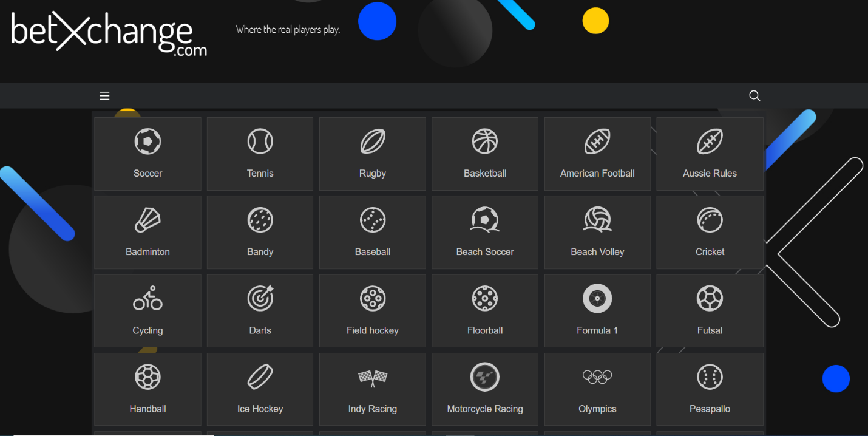Open the Cricket section
Image resolution: width=868 pixels, height=436 pixels.
click(710, 233)
